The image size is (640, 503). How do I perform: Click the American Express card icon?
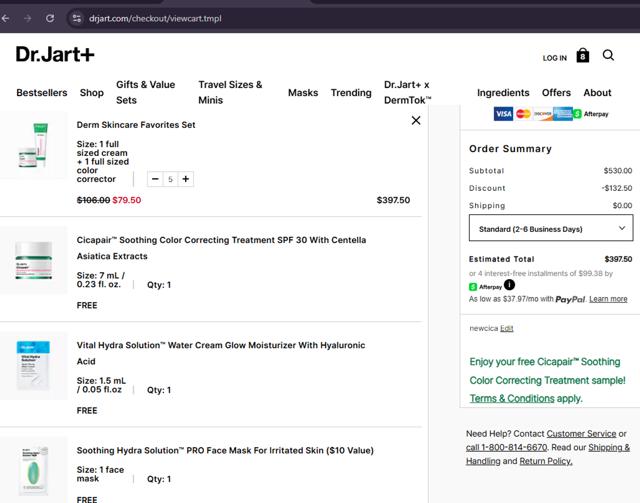click(562, 114)
